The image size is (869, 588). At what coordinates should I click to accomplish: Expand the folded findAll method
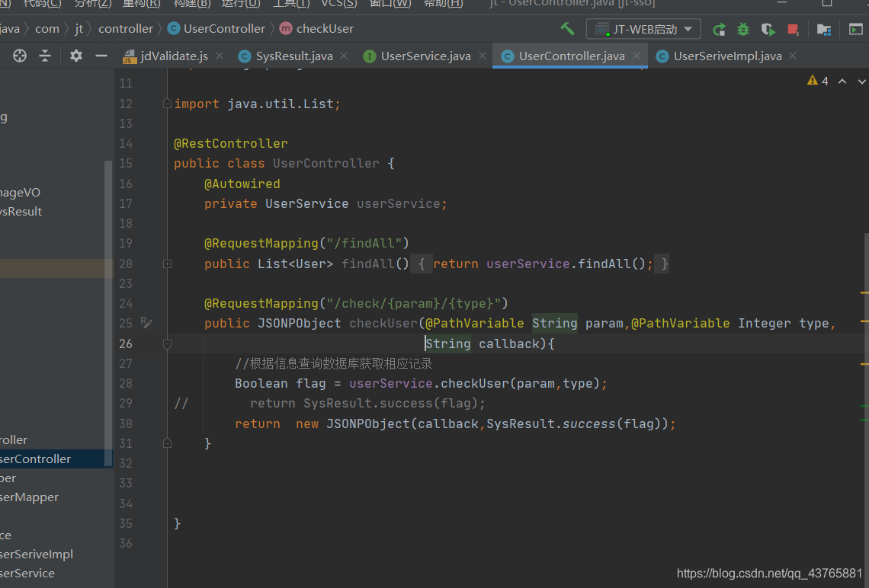point(167,264)
